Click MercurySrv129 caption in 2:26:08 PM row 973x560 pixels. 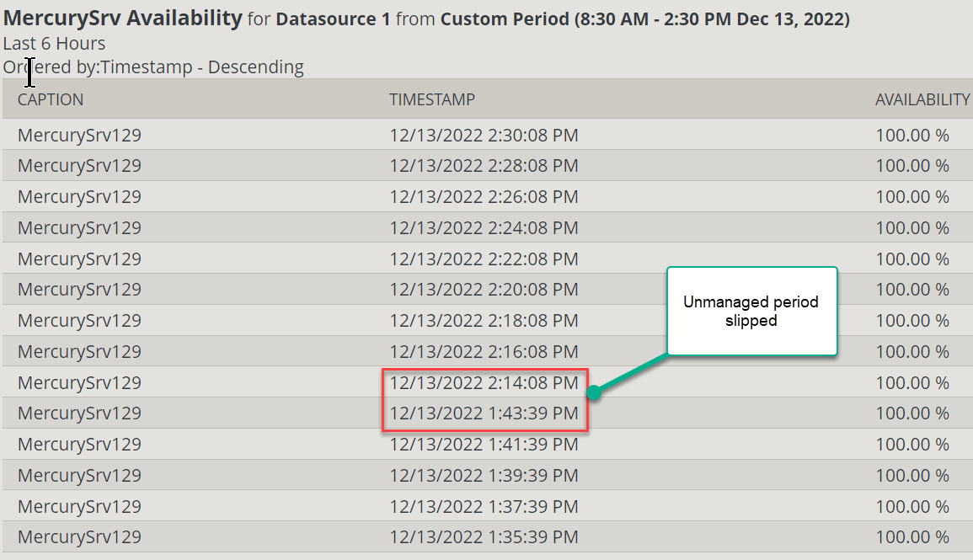coord(79,196)
